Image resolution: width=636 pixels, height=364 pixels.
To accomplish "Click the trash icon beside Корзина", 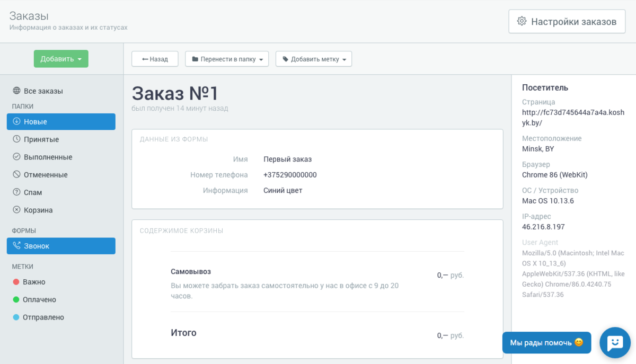I will [x=16, y=210].
